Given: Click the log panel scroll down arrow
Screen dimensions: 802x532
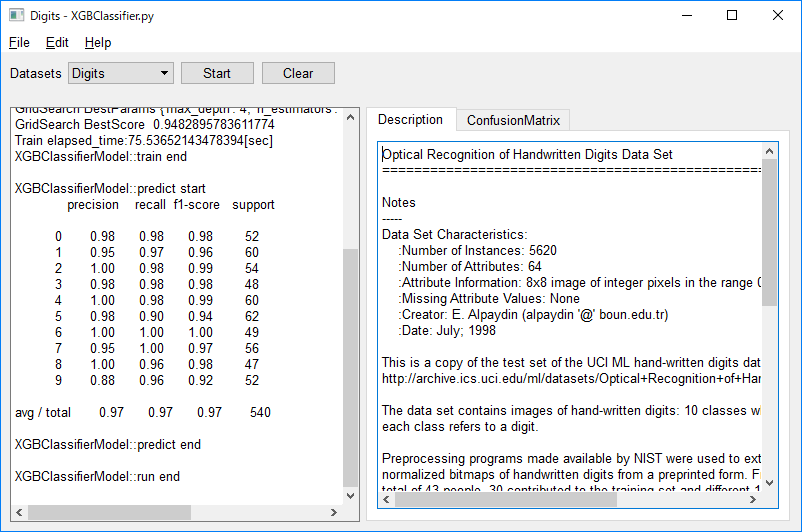Looking at the screenshot, I should (x=350, y=496).
